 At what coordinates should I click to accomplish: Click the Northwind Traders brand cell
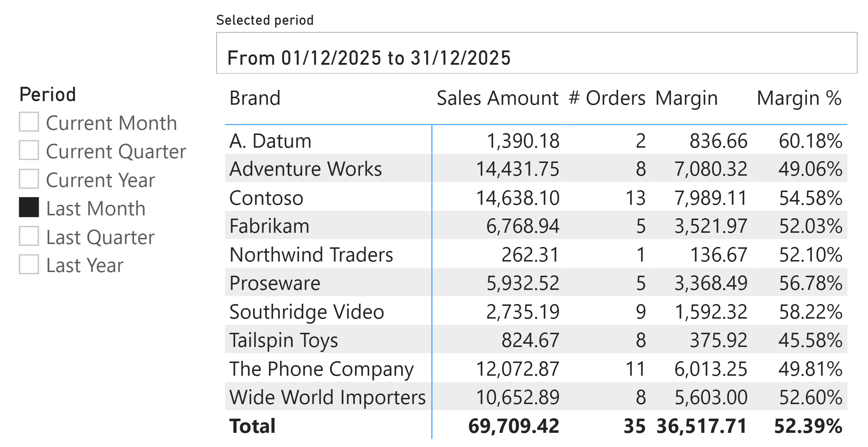[311, 255]
